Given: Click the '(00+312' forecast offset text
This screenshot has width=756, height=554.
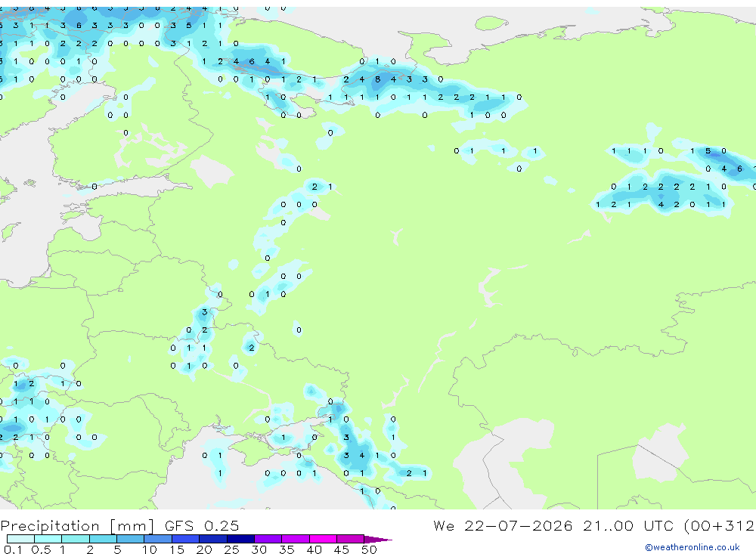Looking at the screenshot, I should coord(720,525).
